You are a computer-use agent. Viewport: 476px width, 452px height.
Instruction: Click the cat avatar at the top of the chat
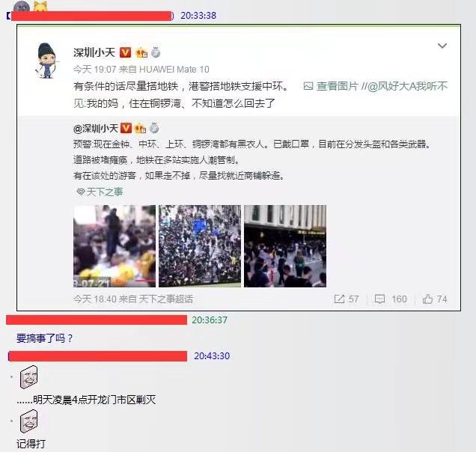(x=40, y=6)
